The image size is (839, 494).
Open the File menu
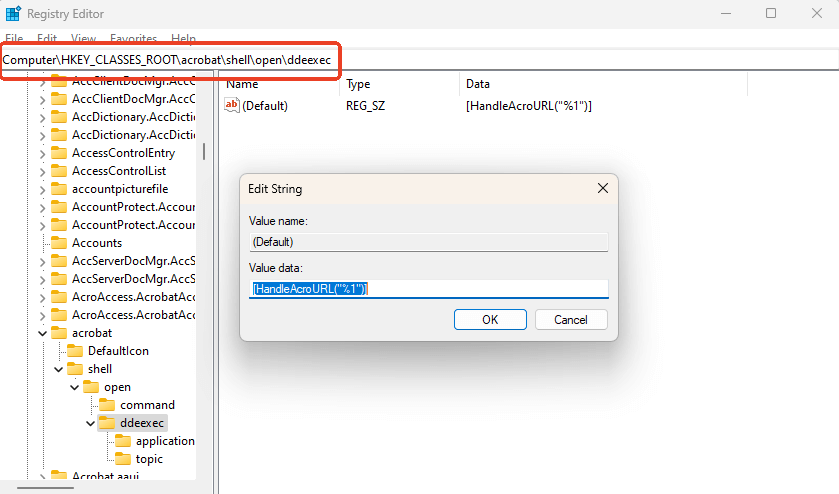click(x=14, y=39)
